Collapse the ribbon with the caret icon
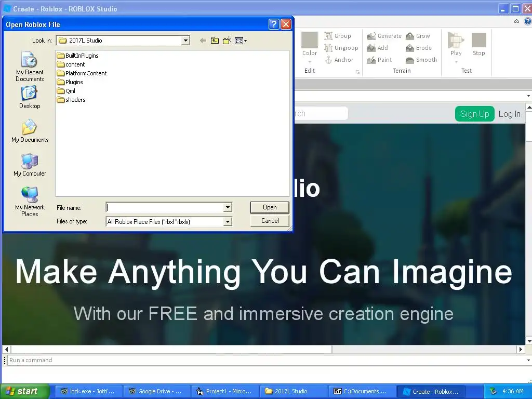 click(516, 21)
